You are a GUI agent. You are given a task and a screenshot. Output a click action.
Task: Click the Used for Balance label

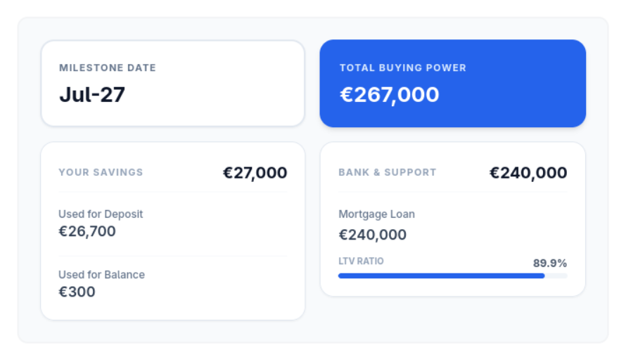[x=101, y=274]
